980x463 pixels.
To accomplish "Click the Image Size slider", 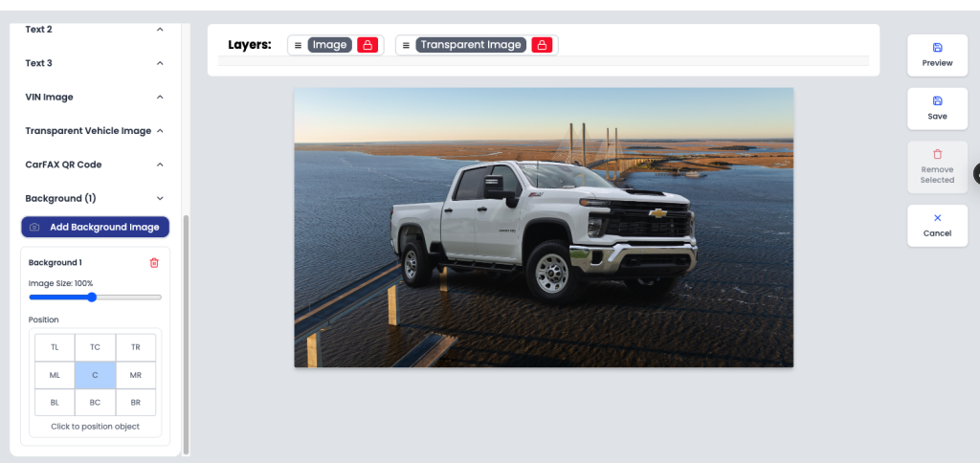I will (92, 297).
